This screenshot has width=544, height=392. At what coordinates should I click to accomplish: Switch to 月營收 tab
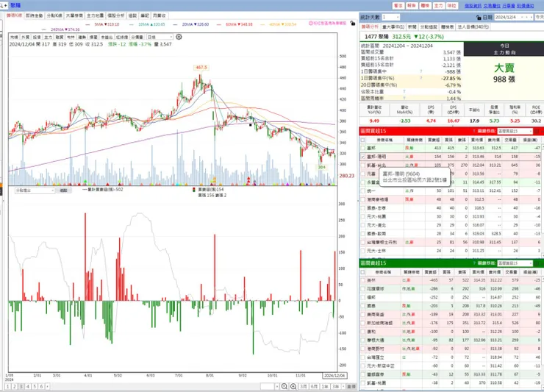160,15
